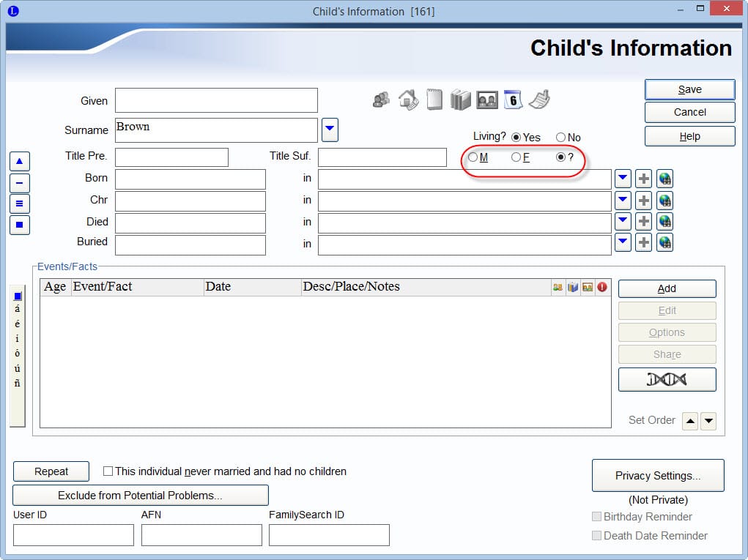Insert the á accent character
The height and width of the screenshot is (560, 748).
click(x=17, y=309)
